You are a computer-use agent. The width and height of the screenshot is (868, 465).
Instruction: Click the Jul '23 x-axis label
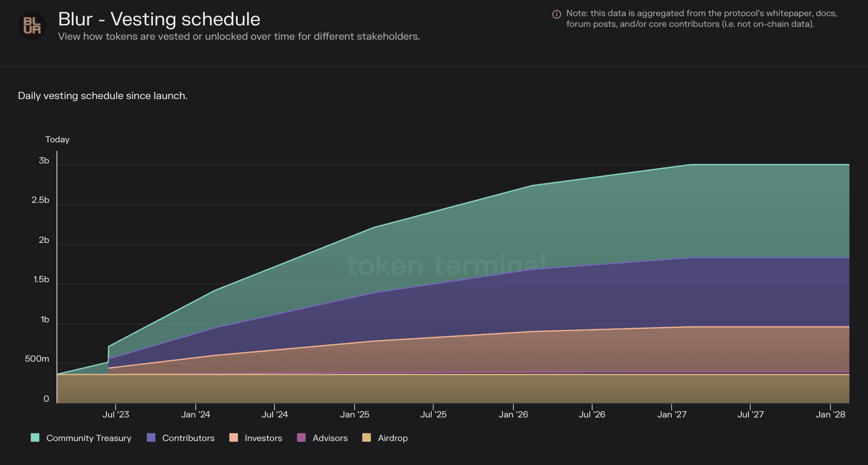(x=116, y=414)
